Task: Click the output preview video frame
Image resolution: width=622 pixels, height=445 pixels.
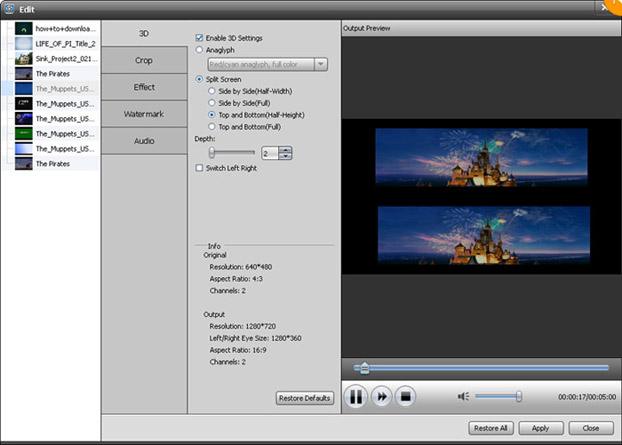Action: 481,196
